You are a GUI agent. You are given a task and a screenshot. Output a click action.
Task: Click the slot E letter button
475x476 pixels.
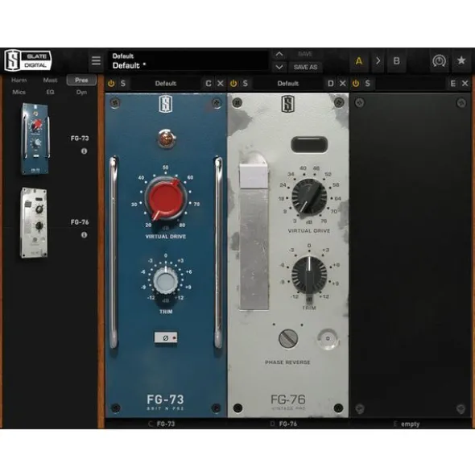[452, 84]
